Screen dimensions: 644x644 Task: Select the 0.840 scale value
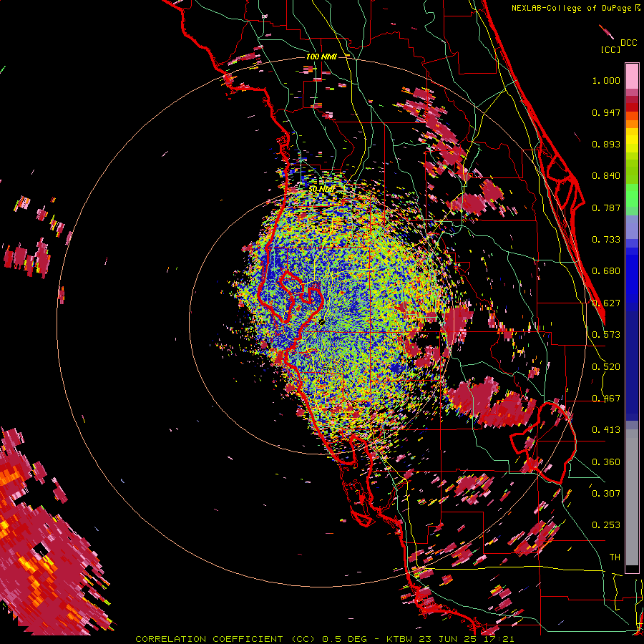click(x=606, y=176)
